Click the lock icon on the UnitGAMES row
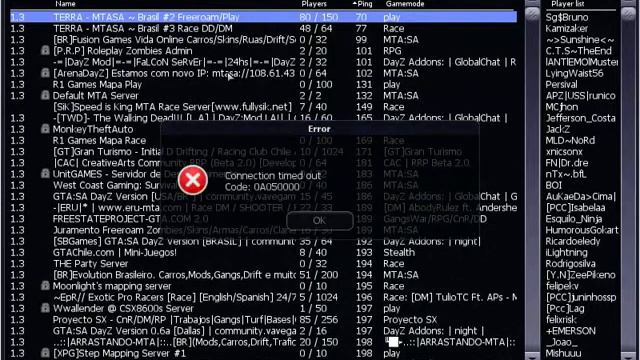Viewport: 640px width, 360px height. 45,174
